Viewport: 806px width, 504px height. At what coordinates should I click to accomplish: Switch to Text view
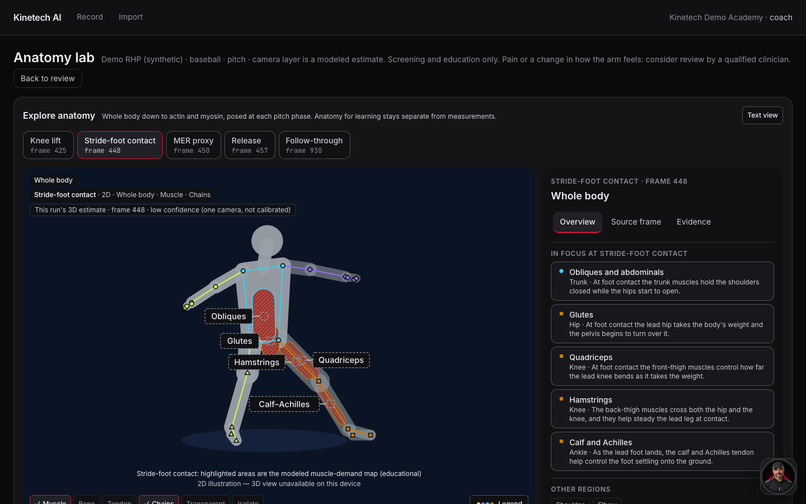coord(762,115)
